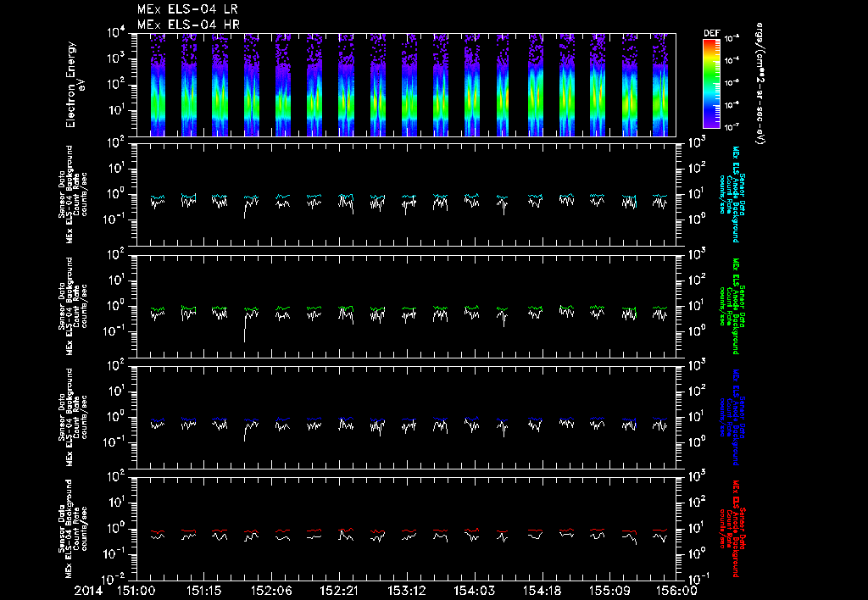Click the green 'Anode Background Count Rate' label
The height and width of the screenshot is (600, 868).
(x=732, y=306)
